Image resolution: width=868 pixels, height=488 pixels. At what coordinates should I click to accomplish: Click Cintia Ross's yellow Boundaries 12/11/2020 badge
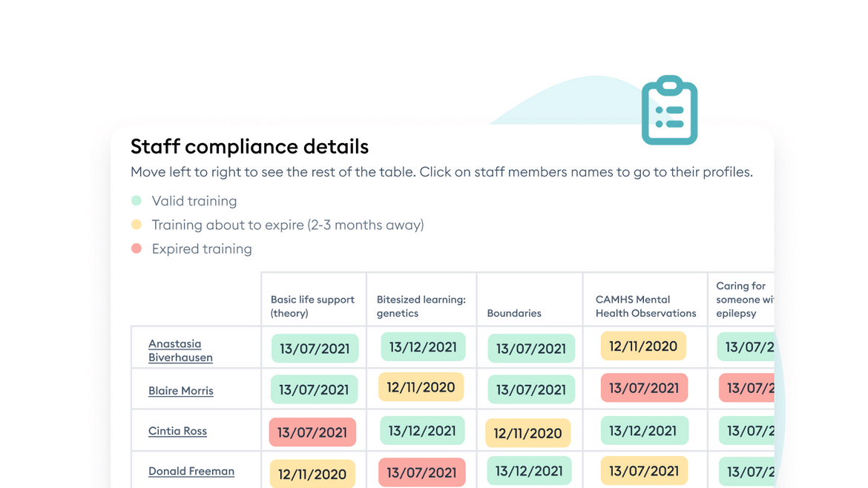(x=527, y=433)
